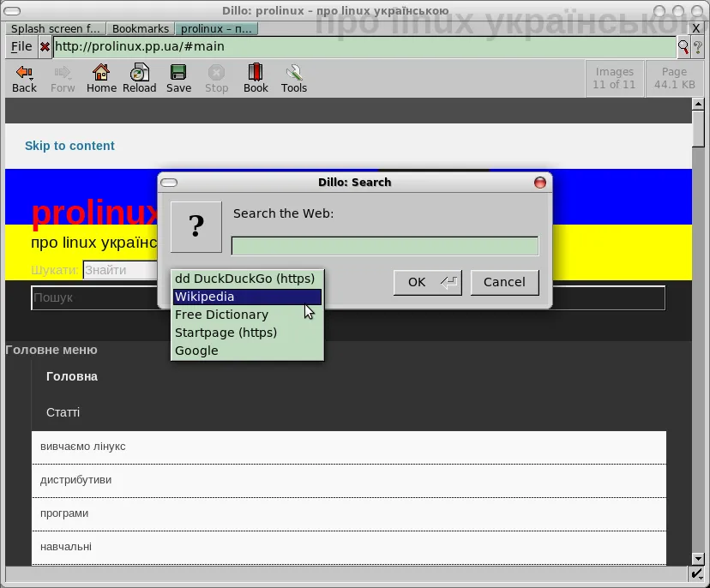Follow the Skip to content link
The width and height of the screenshot is (710, 588).
point(69,146)
